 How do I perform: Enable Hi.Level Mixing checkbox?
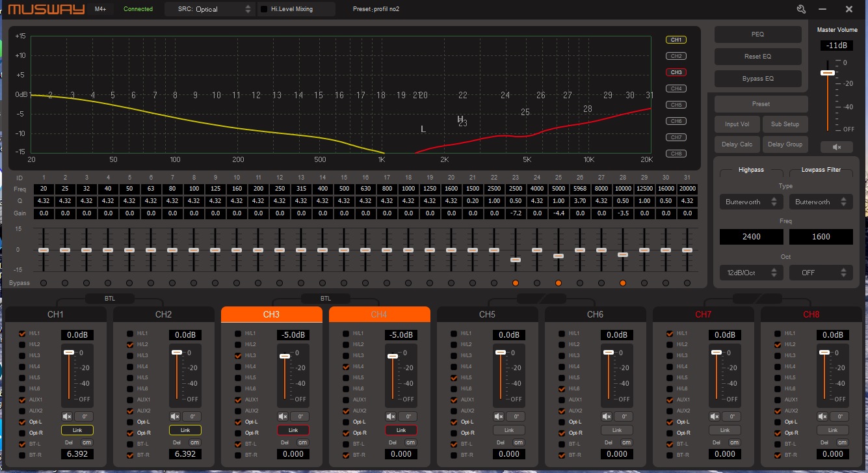pos(264,9)
